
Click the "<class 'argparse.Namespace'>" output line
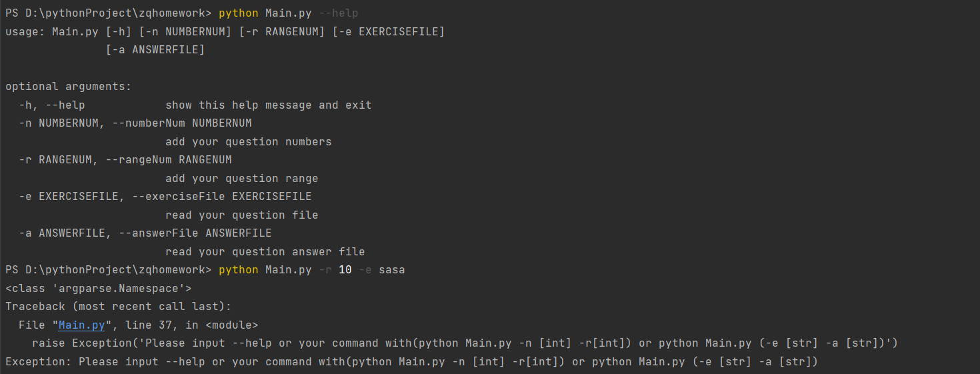pos(98,289)
